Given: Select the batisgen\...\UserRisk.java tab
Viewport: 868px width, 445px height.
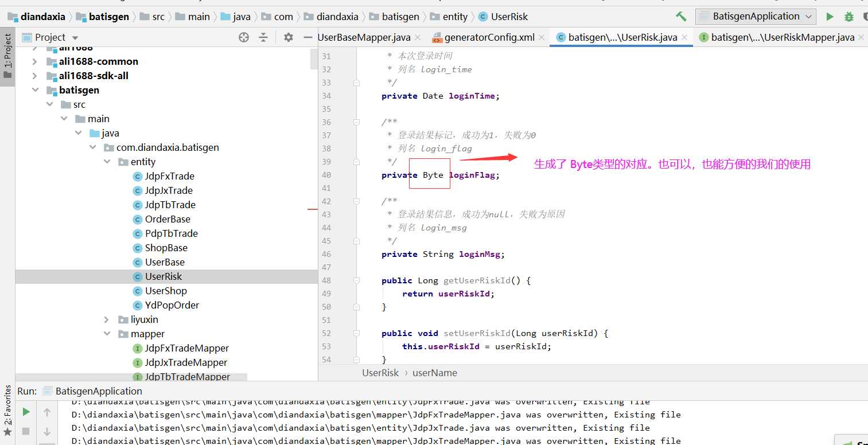Looking at the screenshot, I should click(x=622, y=37).
